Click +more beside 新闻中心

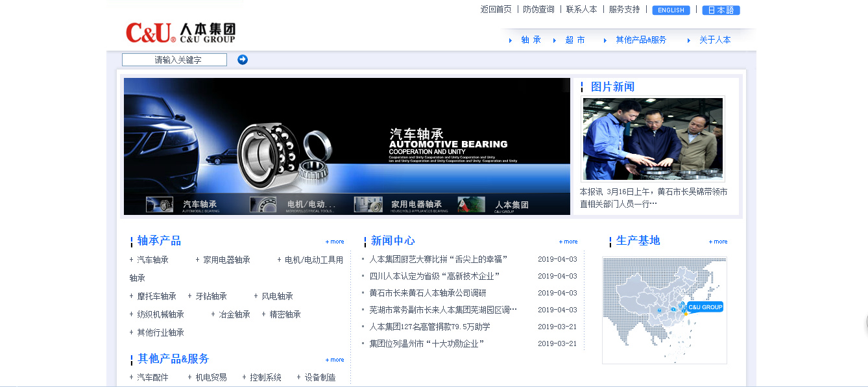click(568, 241)
